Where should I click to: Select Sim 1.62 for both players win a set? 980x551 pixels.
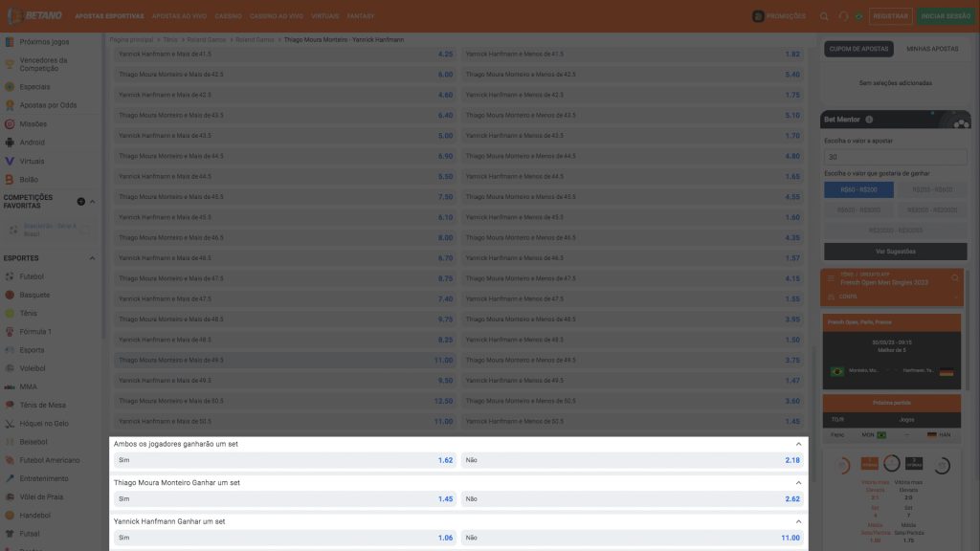(x=285, y=460)
